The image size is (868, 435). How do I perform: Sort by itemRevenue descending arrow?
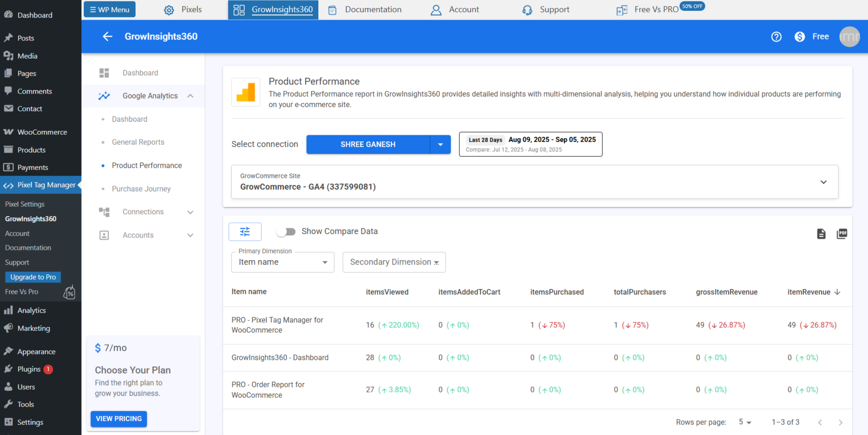click(838, 292)
